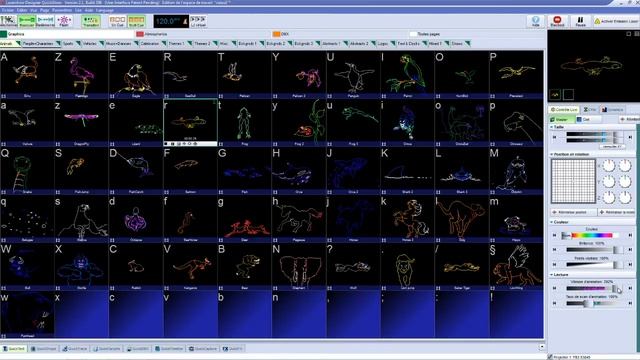Trigger the Penguin cue at key U

click(353, 75)
